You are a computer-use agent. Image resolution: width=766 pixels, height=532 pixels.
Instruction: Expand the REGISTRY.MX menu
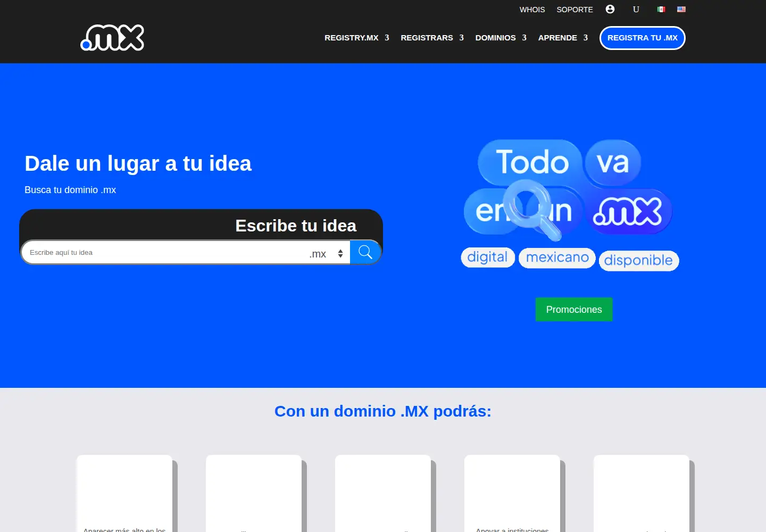[x=357, y=38]
